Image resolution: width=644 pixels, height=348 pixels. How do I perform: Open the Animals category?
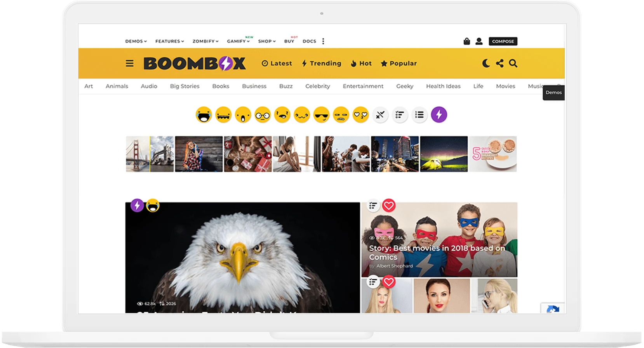click(x=117, y=86)
